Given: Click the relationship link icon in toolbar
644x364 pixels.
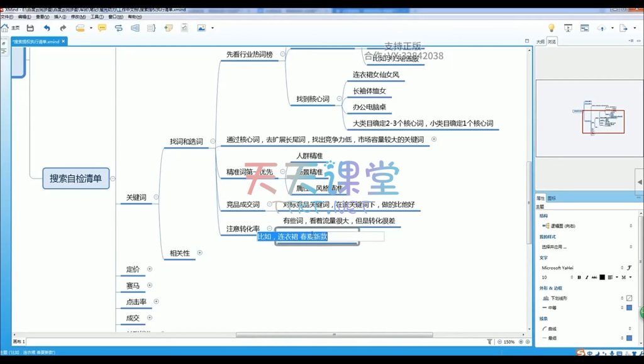Looking at the screenshot, I should [x=118, y=28].
